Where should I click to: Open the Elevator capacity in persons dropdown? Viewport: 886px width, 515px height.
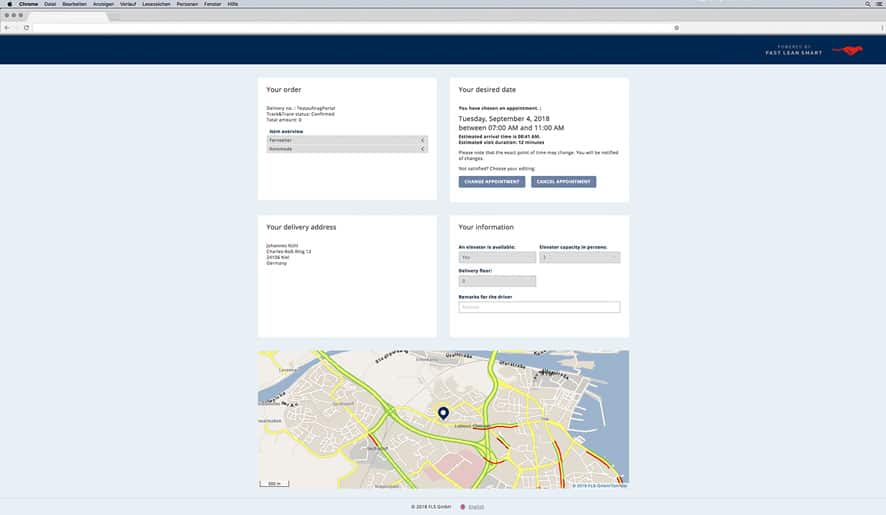tap(580, 258)
